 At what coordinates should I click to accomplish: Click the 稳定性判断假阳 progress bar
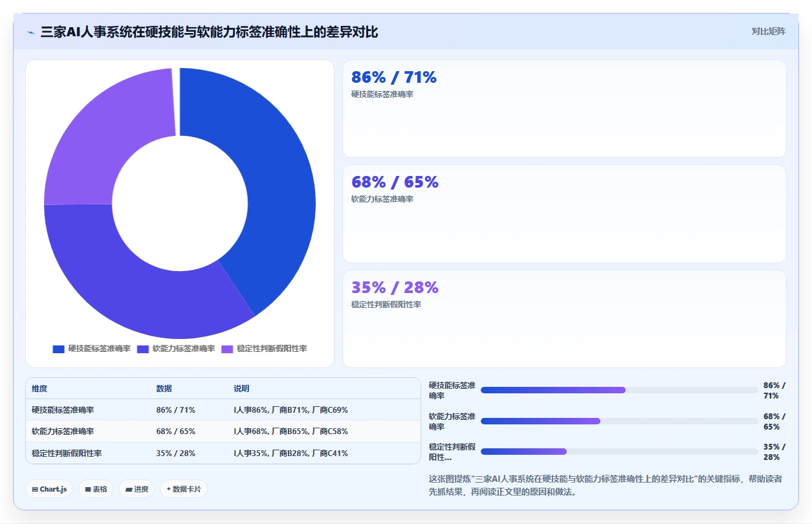tap(619, 452)
